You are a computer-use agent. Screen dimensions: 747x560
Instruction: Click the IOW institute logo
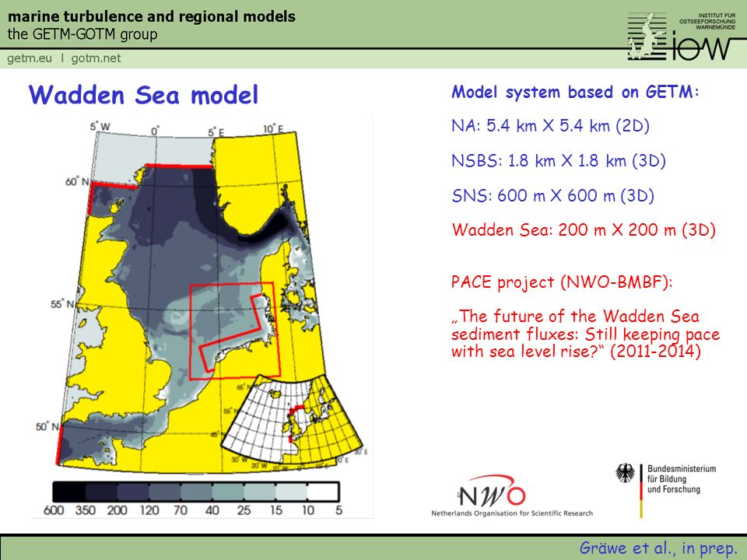(682, 37)
